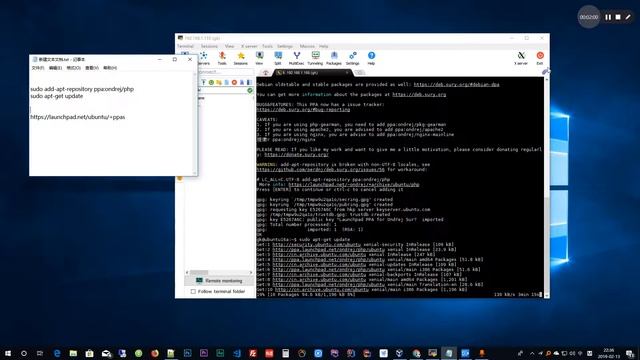Click the https://deb.sury.org link in terminal

click(419, 94)
